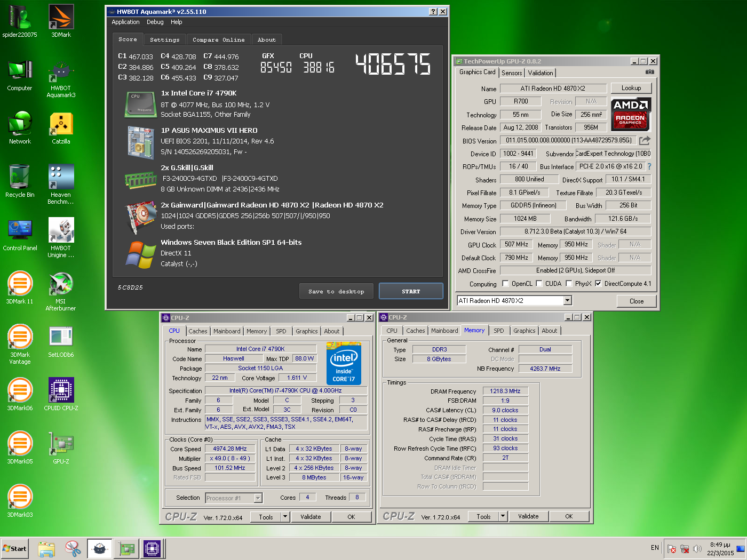The height and width of the screenshot is (560, 747).
Task: Click Validate in the left CPU-Z window
Action: click(x=311, y=517)
